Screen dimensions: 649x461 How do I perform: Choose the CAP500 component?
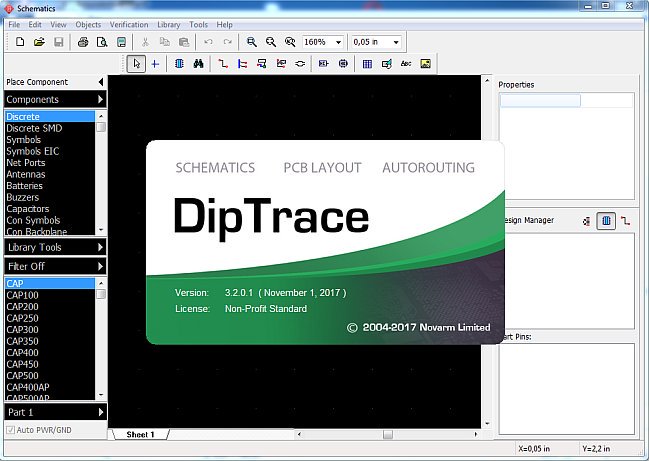(49, 376)
